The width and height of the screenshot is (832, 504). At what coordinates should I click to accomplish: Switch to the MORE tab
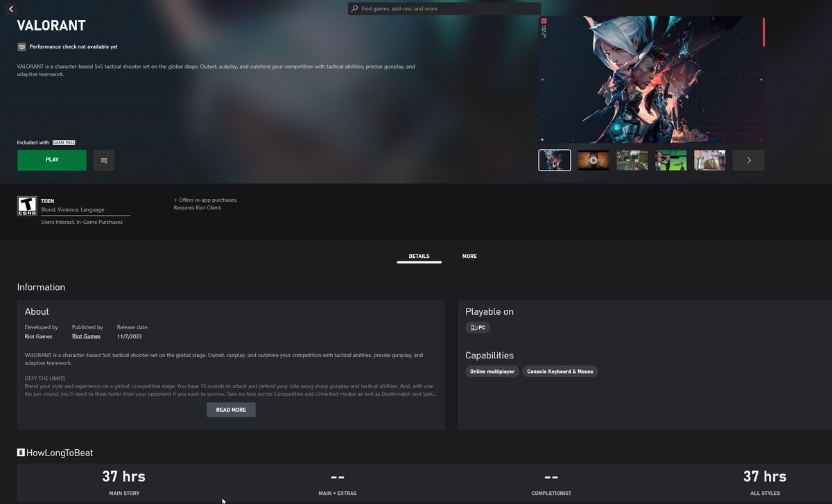(x=469, y=257)
